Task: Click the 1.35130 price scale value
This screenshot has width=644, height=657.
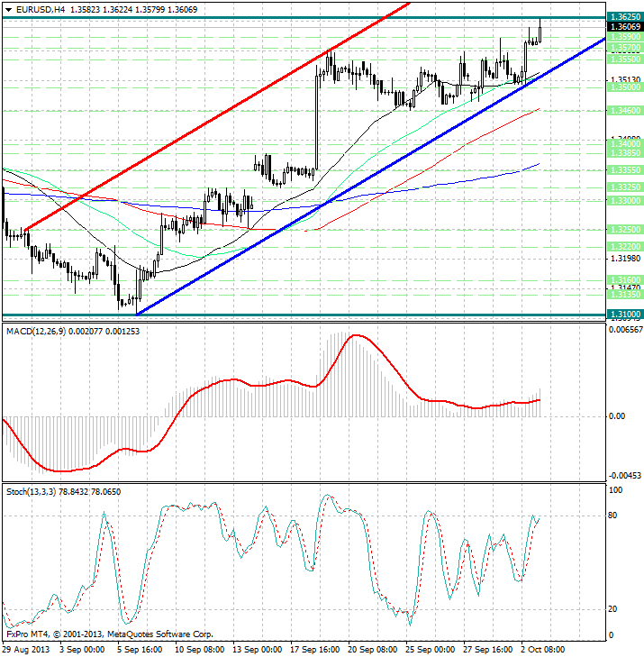Action: (x=626, y=79)
